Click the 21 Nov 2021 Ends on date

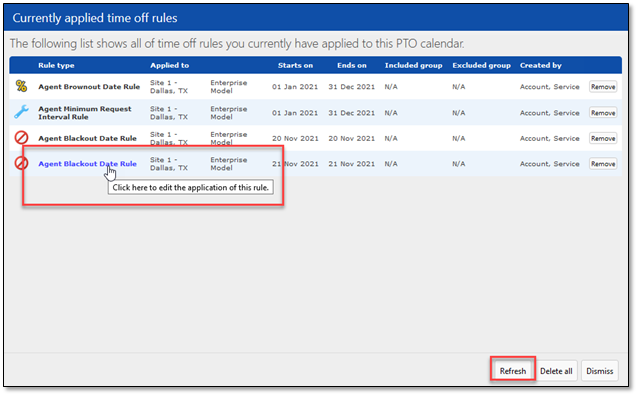[x=352, y=164]
